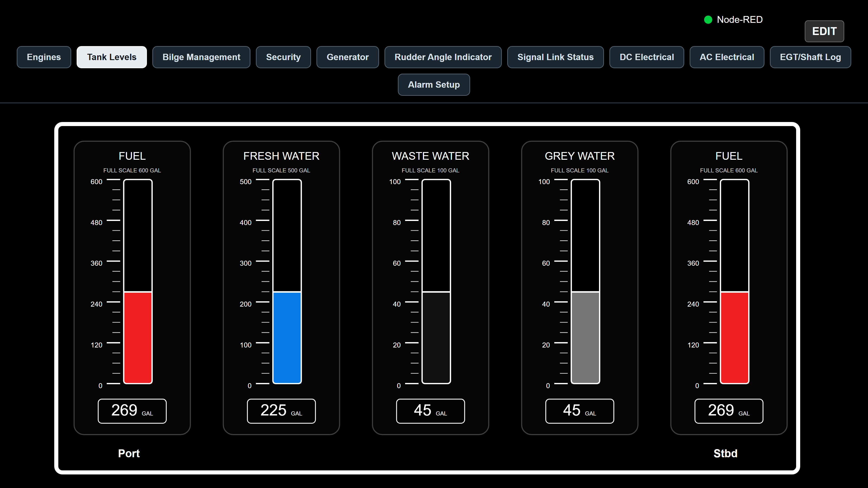Click the FULL SCALE 500 GAL label
The image size is (868, 488).
[x=281, y=170]
